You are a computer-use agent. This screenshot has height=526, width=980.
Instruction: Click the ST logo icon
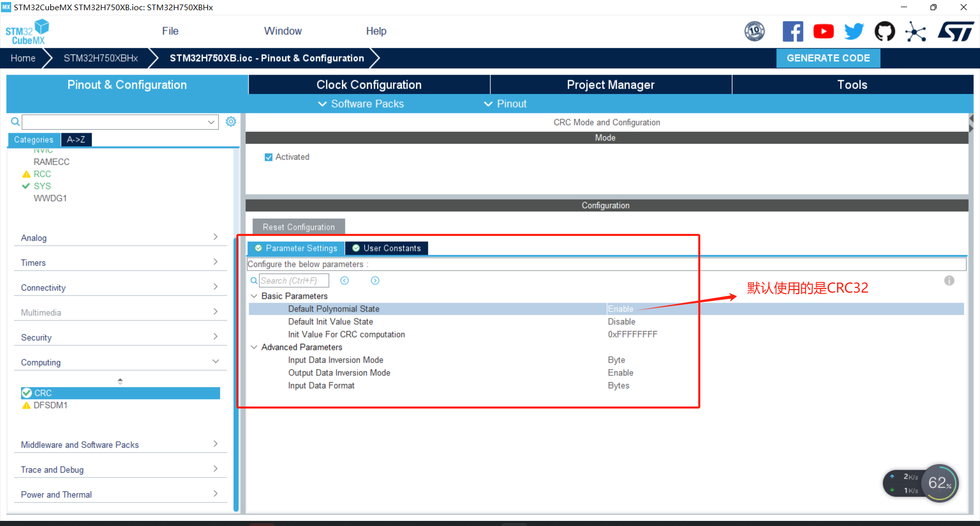955,32
